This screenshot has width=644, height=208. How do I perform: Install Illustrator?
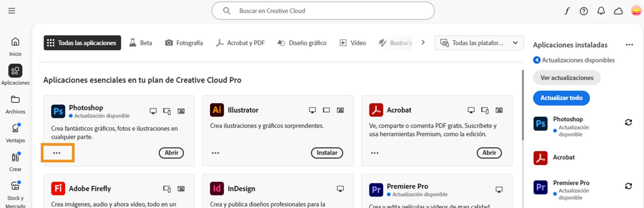pos(327,153)
